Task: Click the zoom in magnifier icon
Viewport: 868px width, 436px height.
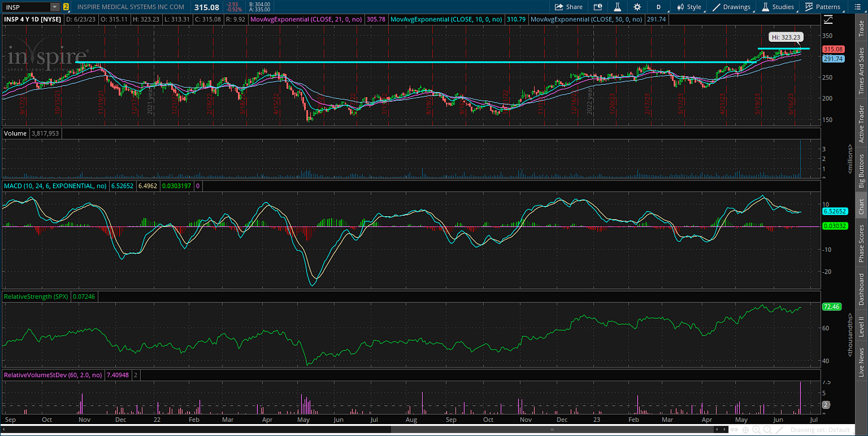Action: pos(757,429)
